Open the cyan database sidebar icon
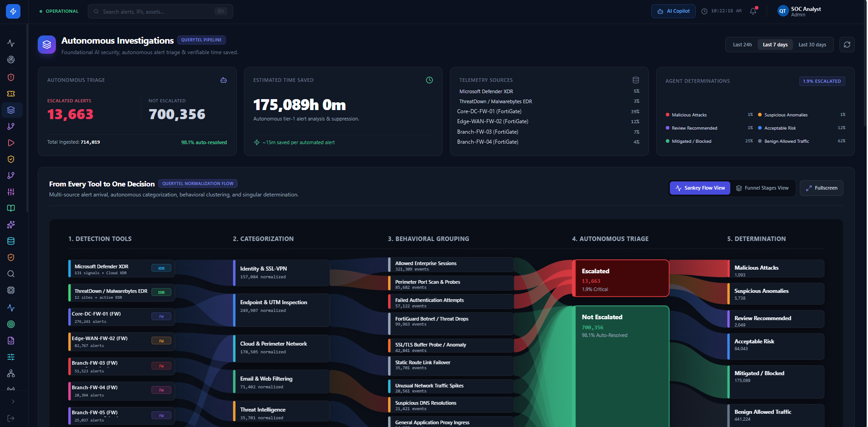This screenshot has width=868, height=427. 11,241
